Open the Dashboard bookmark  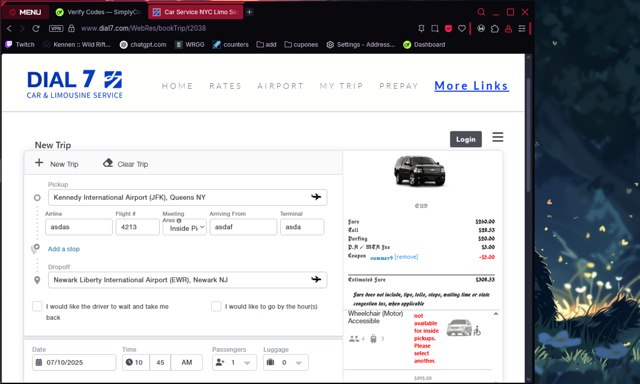pyautogui.click(x=424, y=44)
